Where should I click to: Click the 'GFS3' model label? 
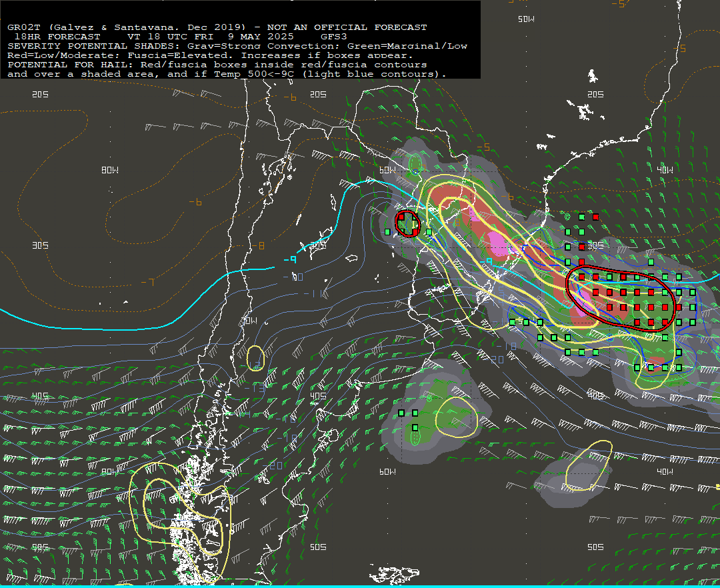(x=334, y=37)
